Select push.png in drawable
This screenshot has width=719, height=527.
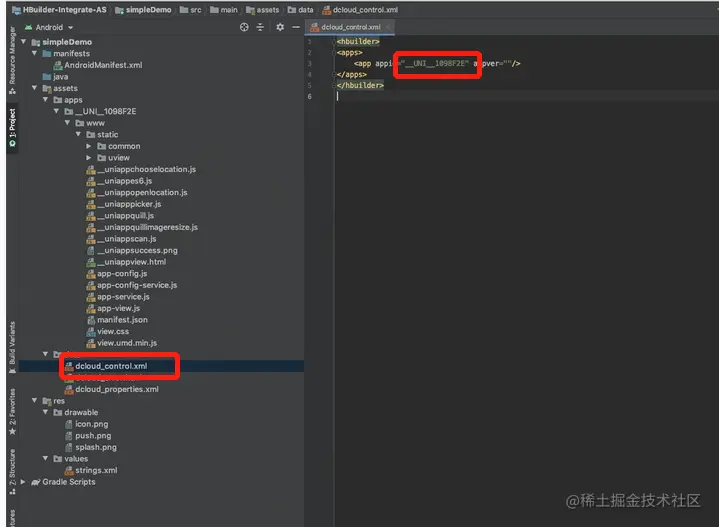coord(88,435)
